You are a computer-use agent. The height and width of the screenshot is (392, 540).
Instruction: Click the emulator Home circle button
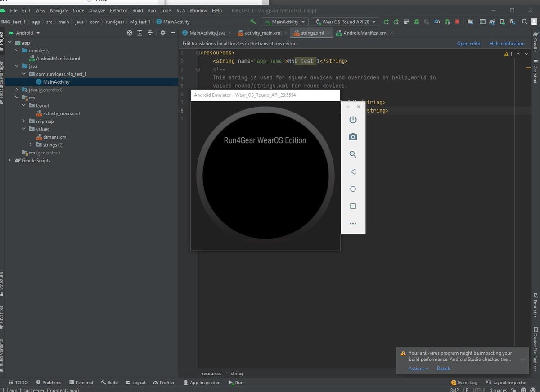point(353,189)
